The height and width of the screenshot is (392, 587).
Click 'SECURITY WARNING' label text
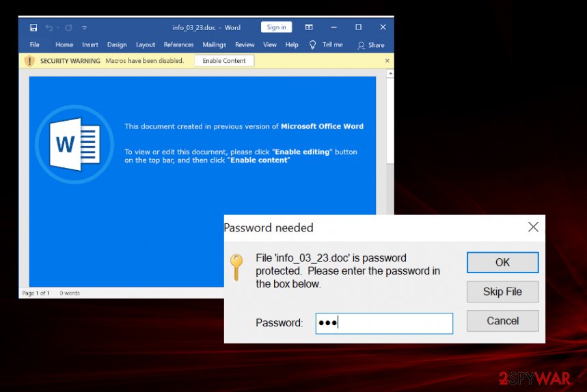(x=70, y=61)
